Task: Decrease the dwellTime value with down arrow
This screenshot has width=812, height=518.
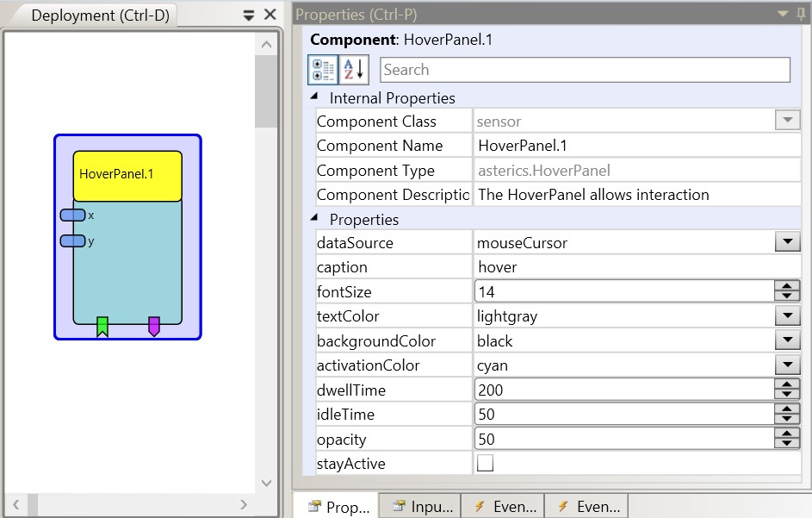Action: [x=787, y=395]
